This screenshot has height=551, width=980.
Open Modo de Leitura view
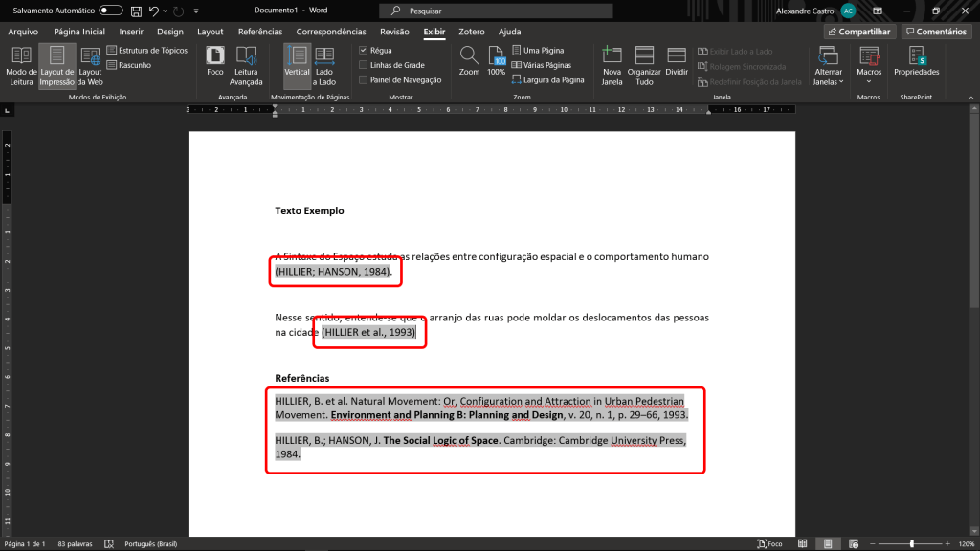20,65
